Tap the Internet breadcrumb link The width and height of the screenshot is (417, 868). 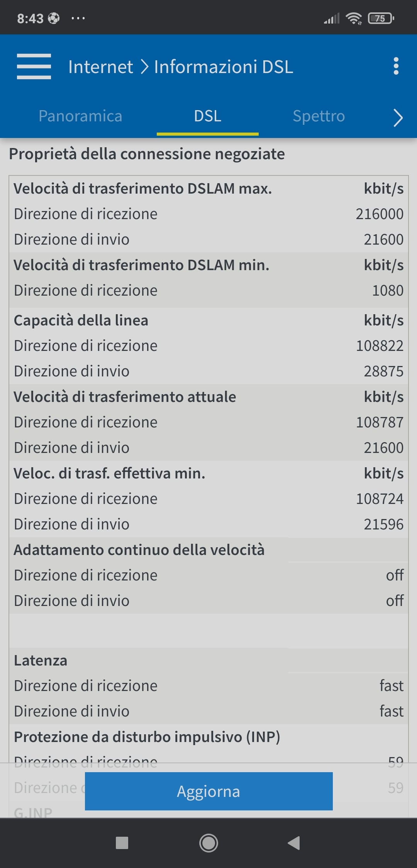coord(100,67)
